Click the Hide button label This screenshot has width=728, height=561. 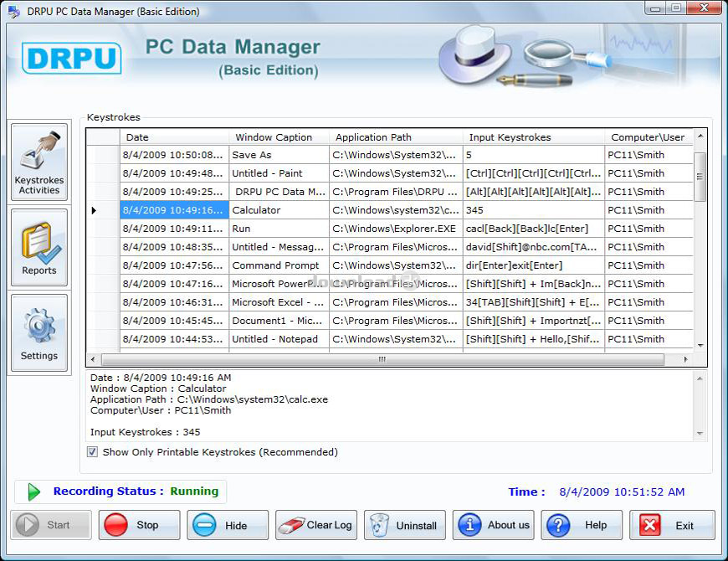[x=236, y=526]
